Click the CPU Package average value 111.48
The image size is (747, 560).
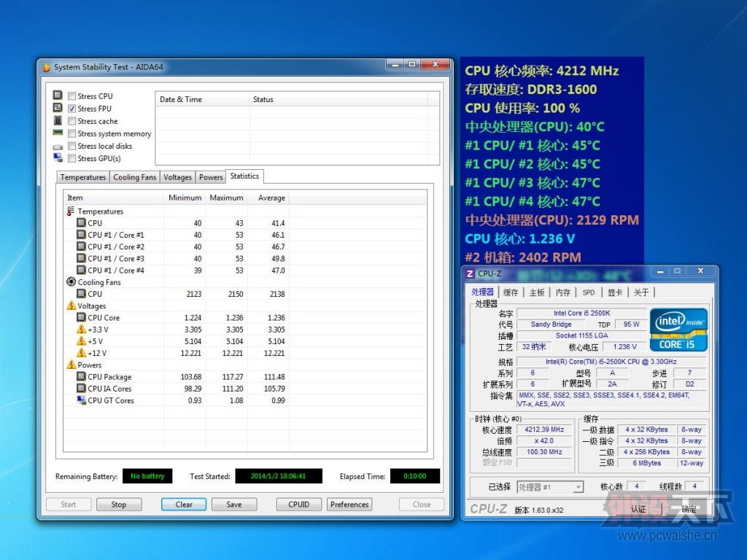coord(274,377)
